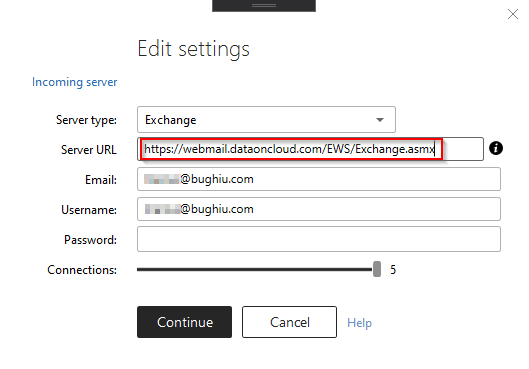This screenshot has width=529, height=369.
Task: Open the Help link
Action: point(359,323)
